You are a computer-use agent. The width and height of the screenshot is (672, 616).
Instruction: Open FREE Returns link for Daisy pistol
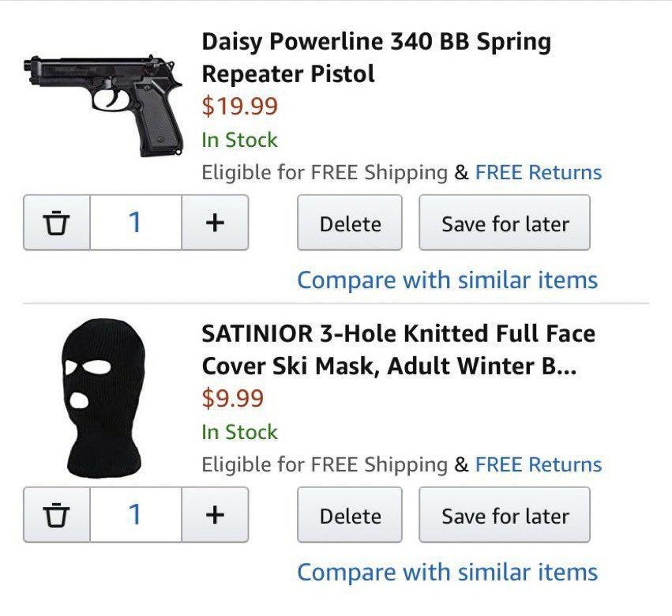click(538, 172)
